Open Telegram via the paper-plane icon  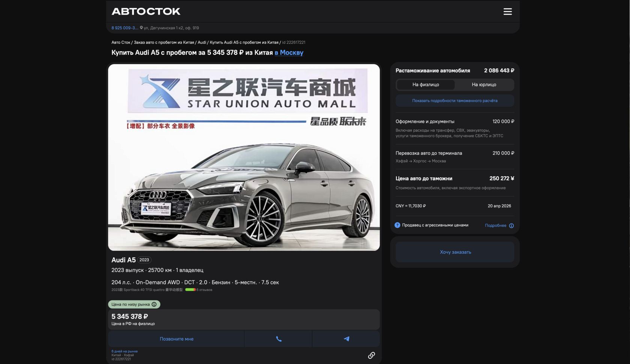(345, 339)
